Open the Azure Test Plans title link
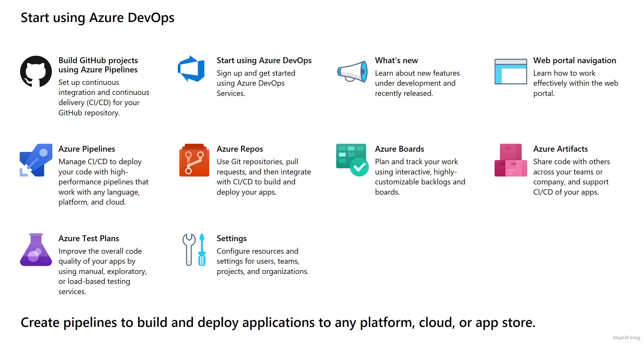Image resolution: width=644 pixels, height=344 pixels. pyautogui.click(x=89, y=238)
